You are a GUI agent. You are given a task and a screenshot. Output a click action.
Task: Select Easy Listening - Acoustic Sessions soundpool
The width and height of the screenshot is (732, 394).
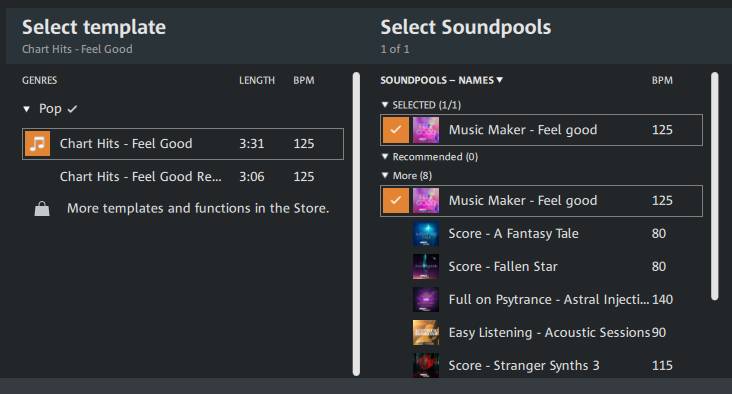(541, 332)
